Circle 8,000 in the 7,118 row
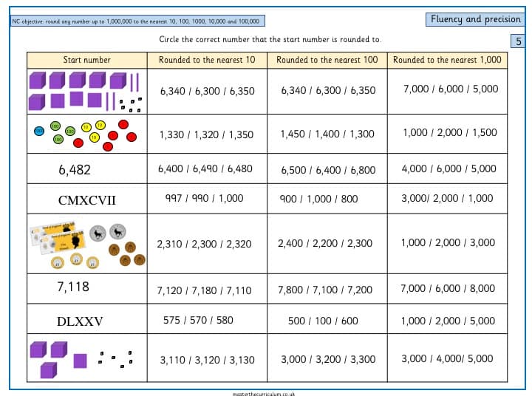This screenshot has width=532, height=399. click(482, 289)
